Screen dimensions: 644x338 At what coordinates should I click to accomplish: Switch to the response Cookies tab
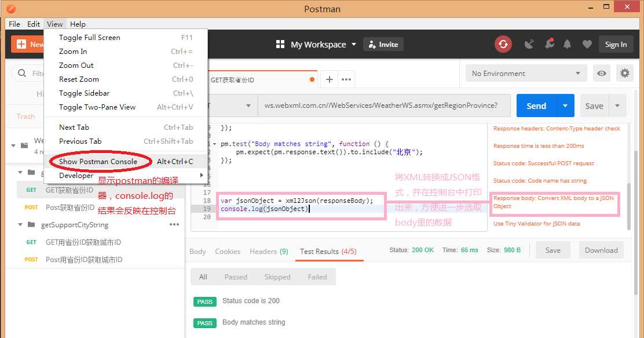click(228, 251)
